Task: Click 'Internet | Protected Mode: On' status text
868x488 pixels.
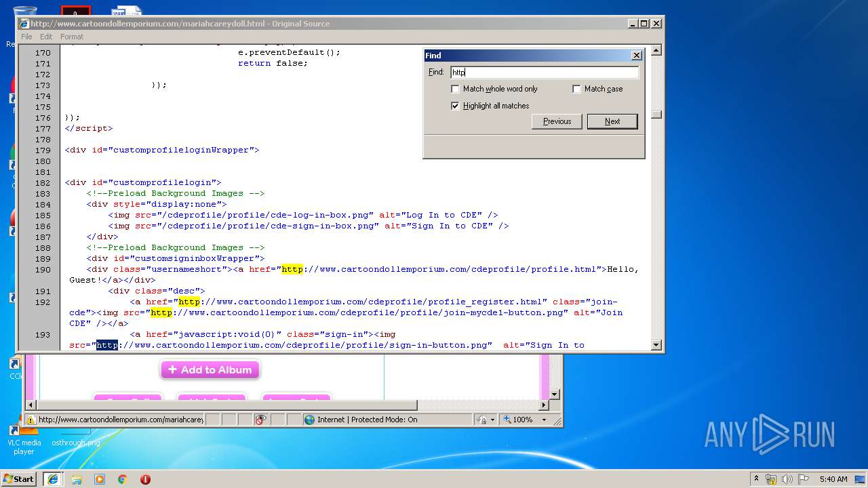Action: click(x=368, y=420)
